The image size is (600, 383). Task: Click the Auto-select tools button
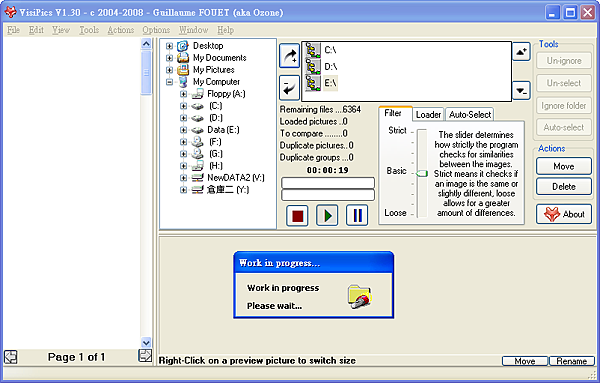click(564, 127)
